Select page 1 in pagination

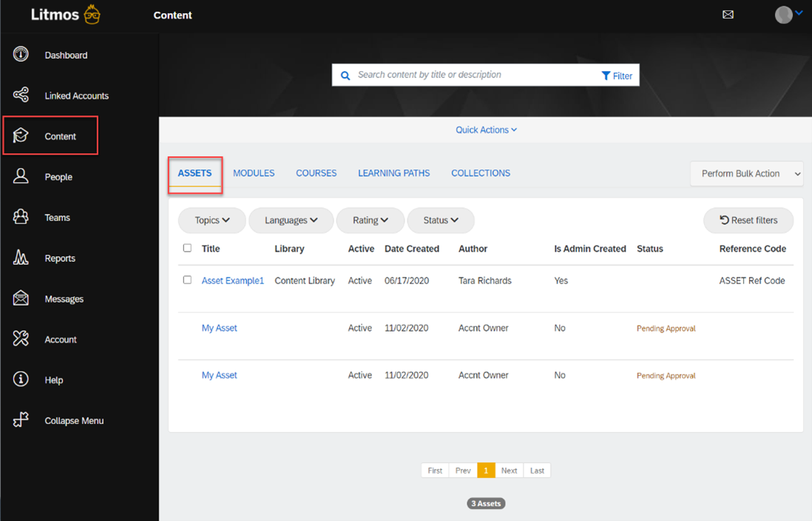coord(486,470)
